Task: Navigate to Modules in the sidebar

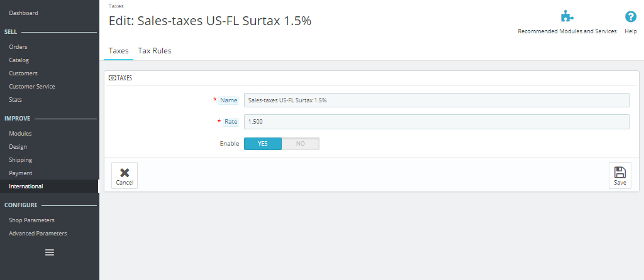Action: tap(20, 134)
